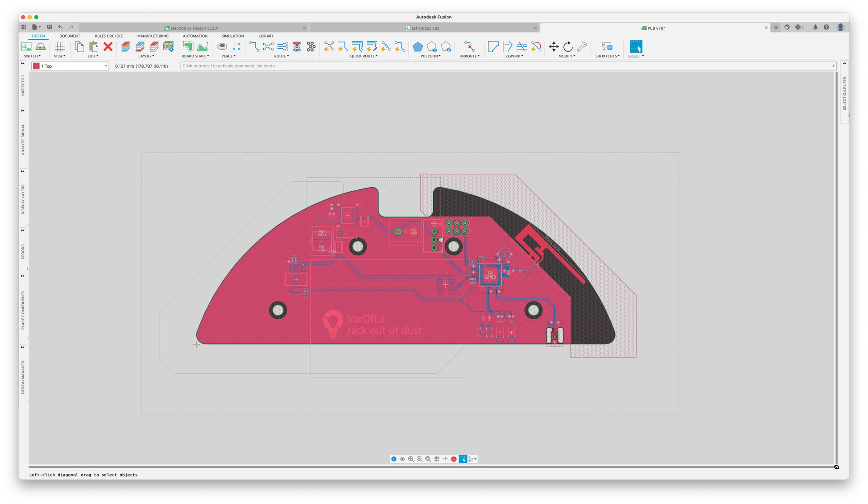This screenshot has width=868, height=504.
Task: Click the red delete X icon
Action: (108, 47)
